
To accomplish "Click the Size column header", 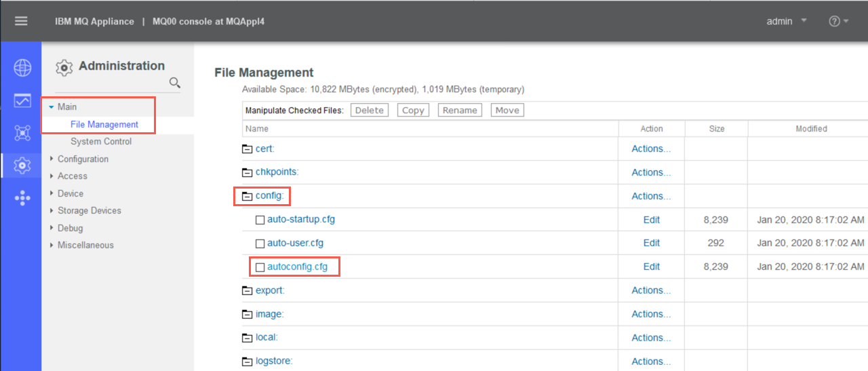I will (x=717, y=129).
